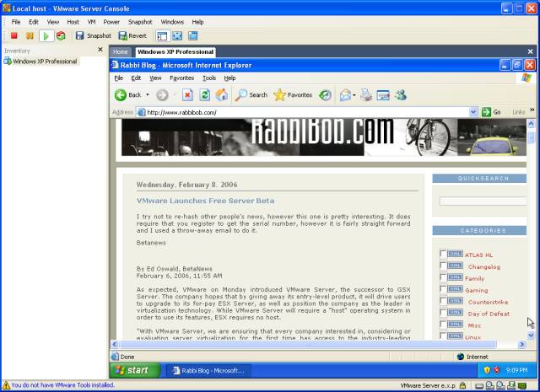Viewport: 540px width, 392px height.
Task: Revert to snapshot using the Revert button
Action: [132, 36]
